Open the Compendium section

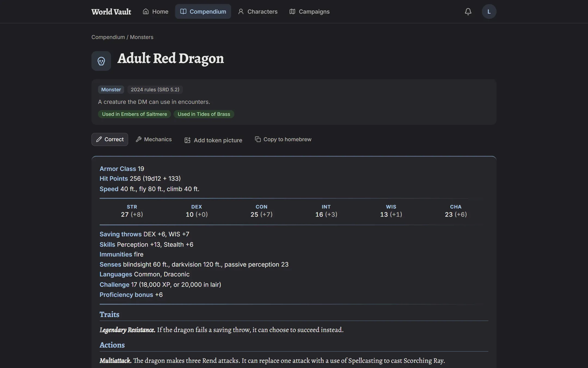coord(203,11)
